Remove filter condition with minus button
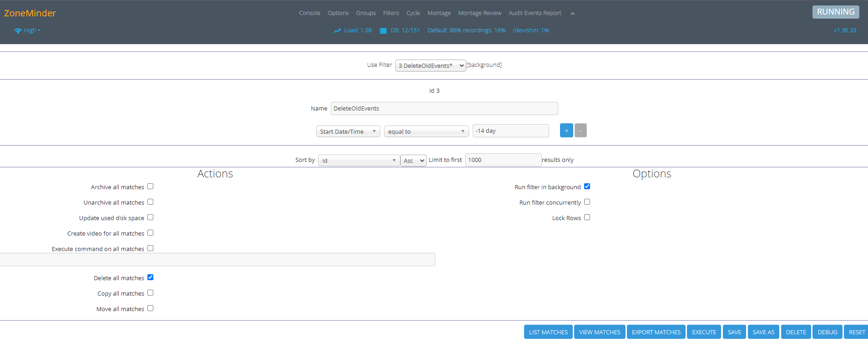868x342 pixels. point(580,131)
